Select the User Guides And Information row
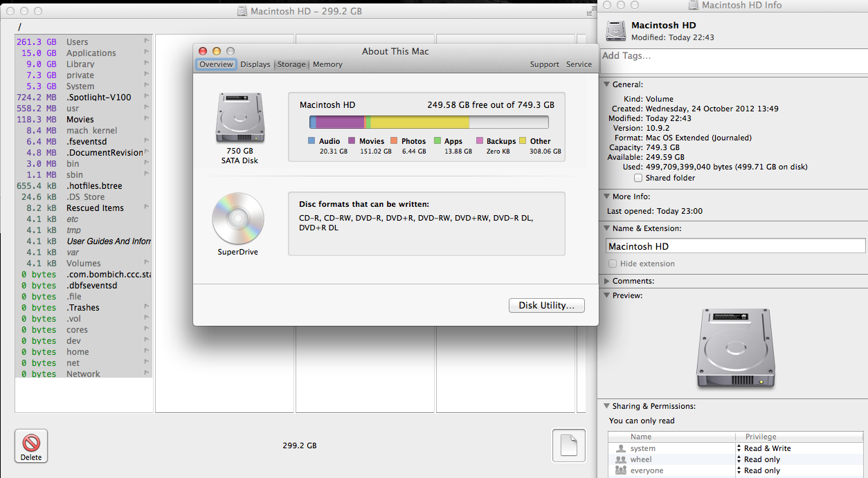This screenshot has height=478, width=868. (84, 241)
